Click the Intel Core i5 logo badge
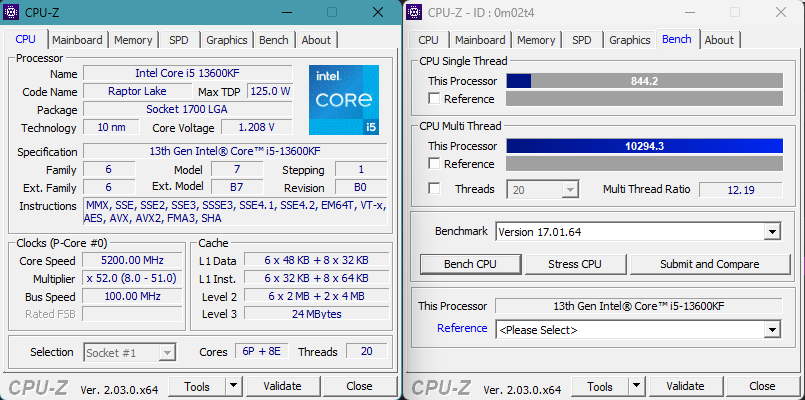This screenshot has height=400, width=805. pyautogui.click(x=344, y=100)
